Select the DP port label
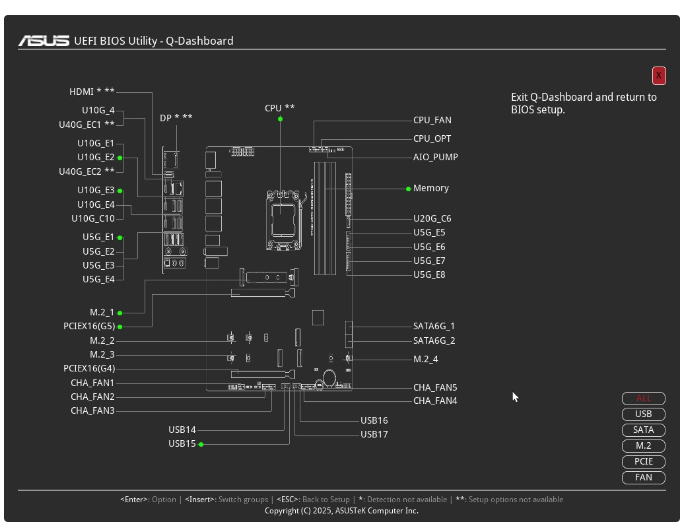This screenshot has height=525, width=685. click(x=176, y=118)
